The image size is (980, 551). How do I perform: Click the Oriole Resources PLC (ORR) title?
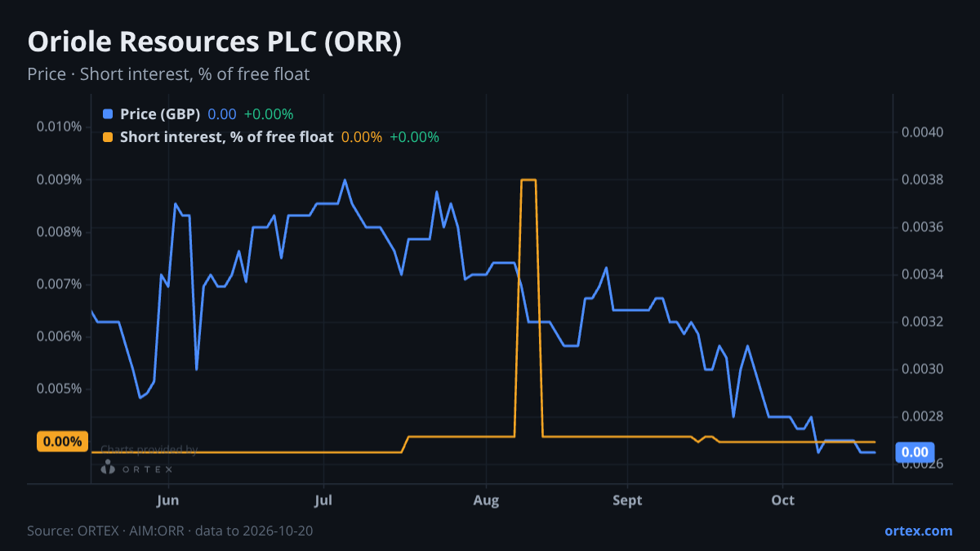215,42
